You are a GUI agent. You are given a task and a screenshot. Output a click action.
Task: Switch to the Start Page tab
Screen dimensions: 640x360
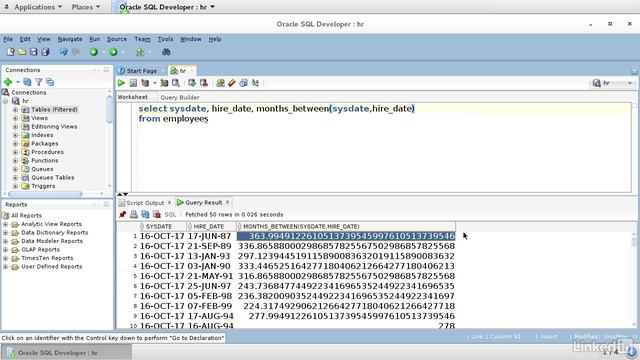(141, 71)
